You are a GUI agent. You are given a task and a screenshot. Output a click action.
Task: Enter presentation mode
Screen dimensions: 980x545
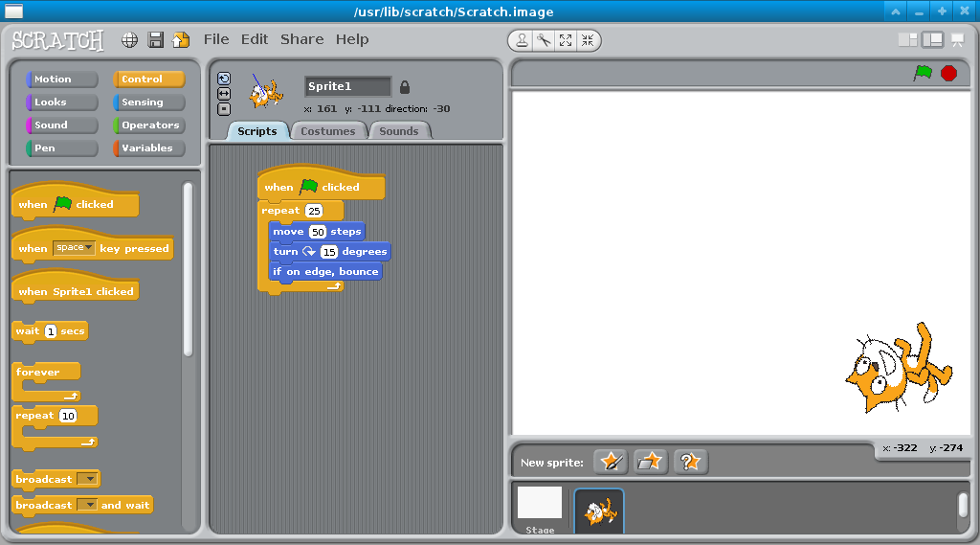(x=957, y=40)
